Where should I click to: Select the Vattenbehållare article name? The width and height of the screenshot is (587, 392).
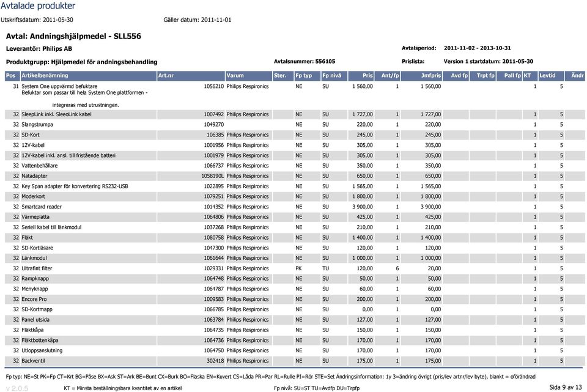pyautogui.click(x=40, y=166)
